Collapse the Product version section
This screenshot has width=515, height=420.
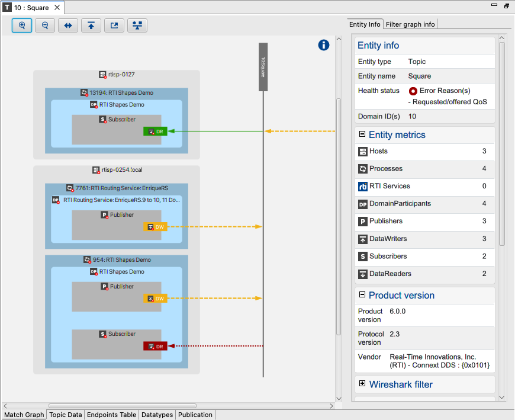click(362, 295)
